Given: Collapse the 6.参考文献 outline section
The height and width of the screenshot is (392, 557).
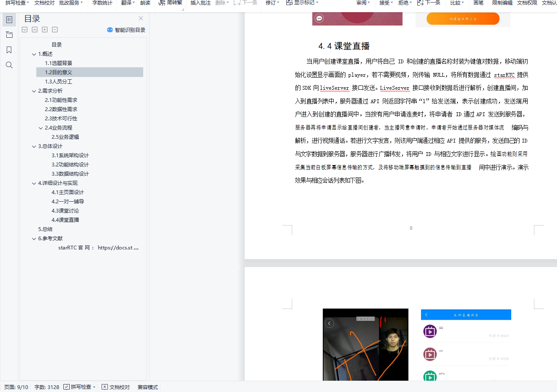Looking at the screenshot, I should 34,239.
